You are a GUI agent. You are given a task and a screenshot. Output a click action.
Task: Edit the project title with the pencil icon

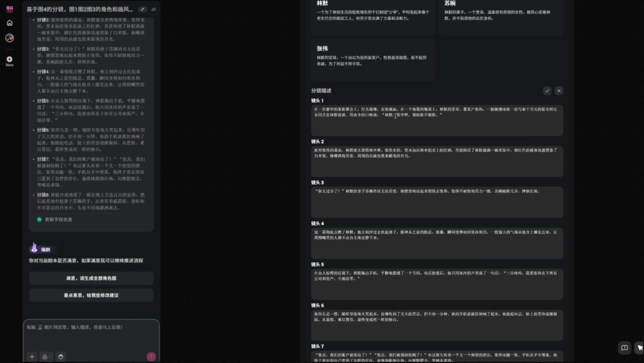click(x=142, y=10)
